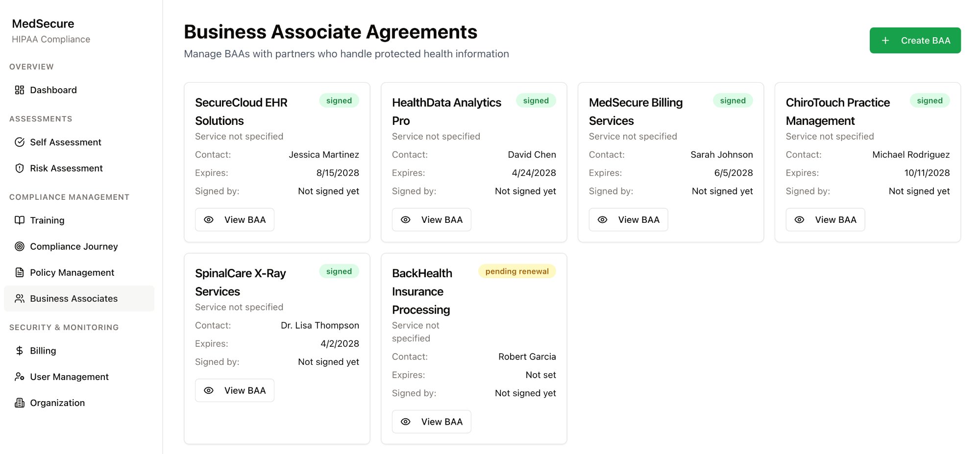View BAA for BackHealth Insurance Processing
980x454 pixels.
coord(431,421)
